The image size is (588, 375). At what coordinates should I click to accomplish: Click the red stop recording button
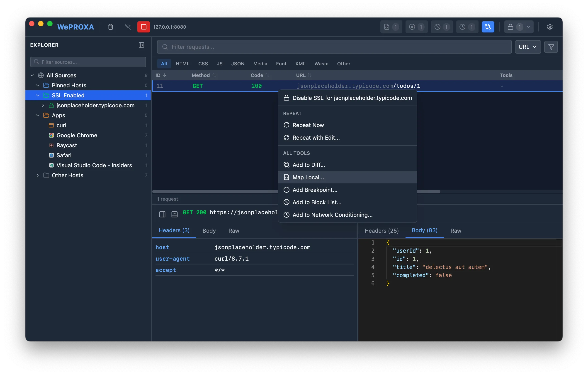pyautogui.click(x=143, y=27)
